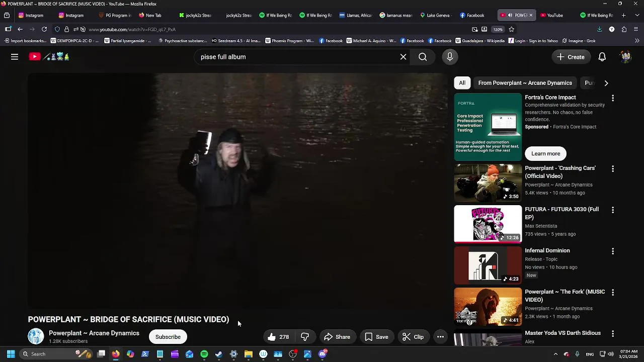
Task: Open a new browser tab
Action: tap(624, 15)
